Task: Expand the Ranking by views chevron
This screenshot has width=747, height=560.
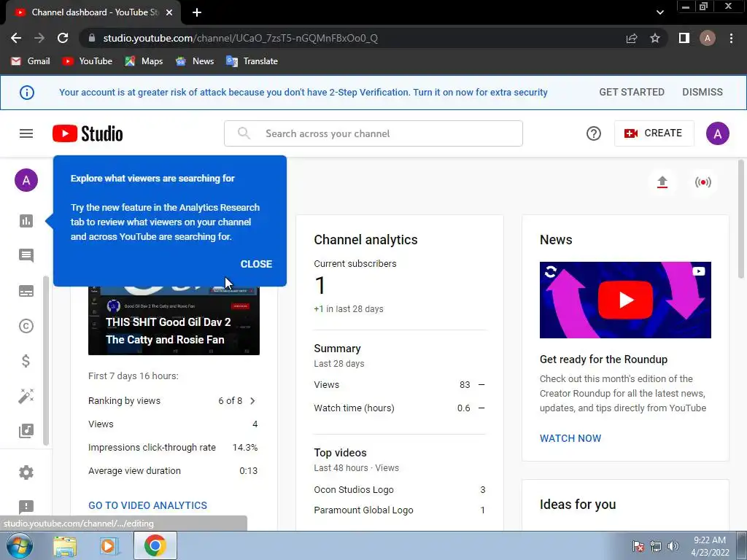Action: [252, 401]
